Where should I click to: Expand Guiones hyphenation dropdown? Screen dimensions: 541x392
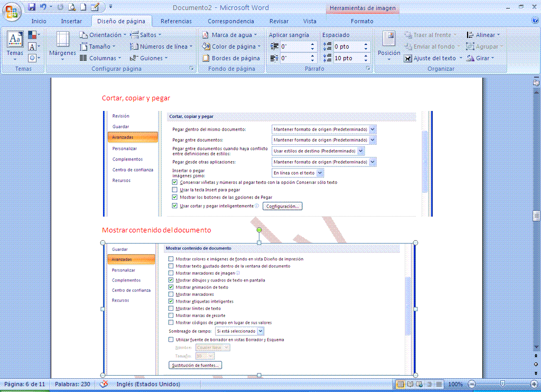pyautogui.click(x=148, y=58)
